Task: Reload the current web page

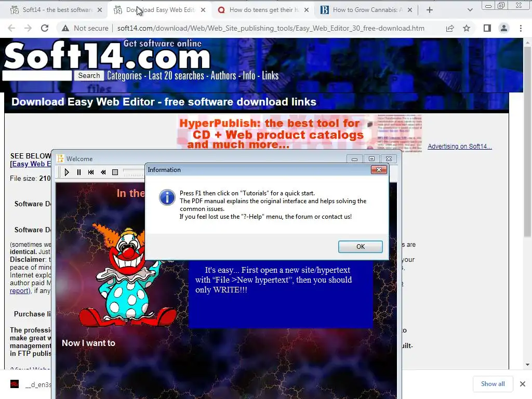Action: 45,28
